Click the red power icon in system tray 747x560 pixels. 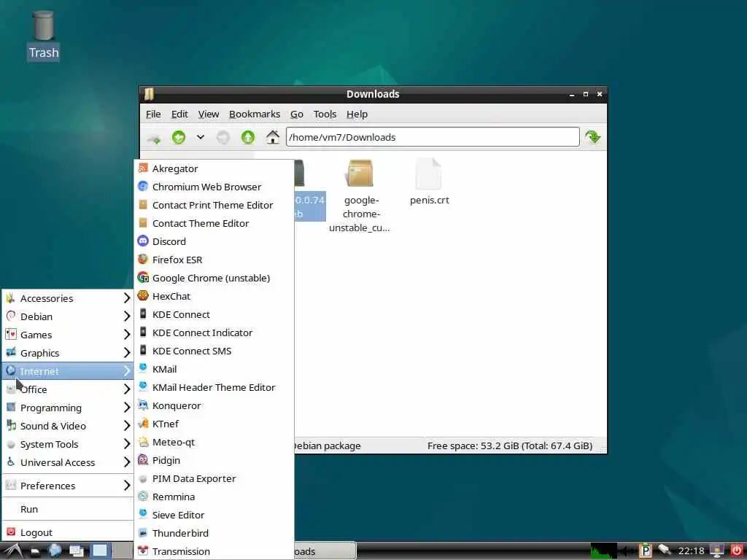click(737, 551)
